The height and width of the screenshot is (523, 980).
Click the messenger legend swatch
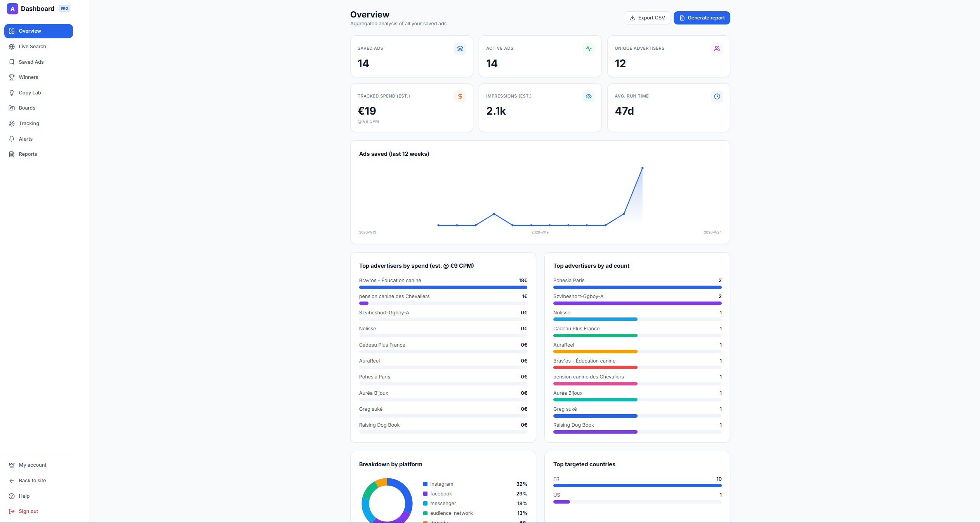coord(425,504)
